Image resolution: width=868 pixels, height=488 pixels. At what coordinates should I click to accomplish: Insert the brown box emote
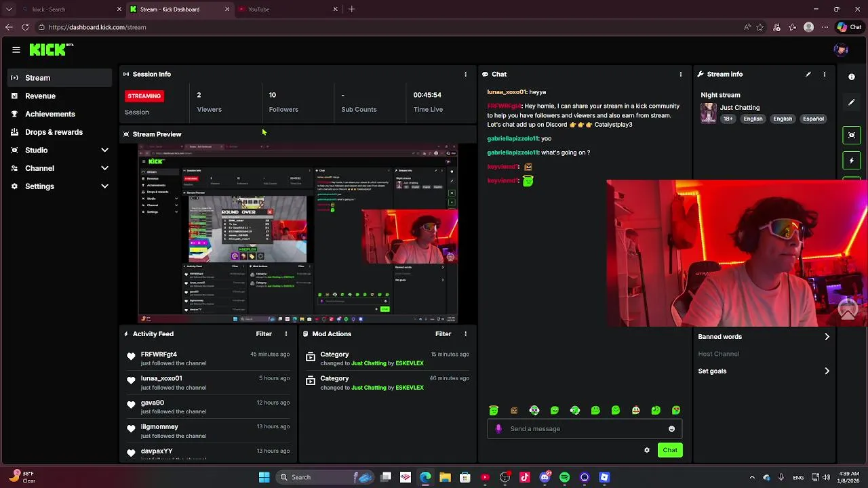pyautogui.click(x=514, y=410)
